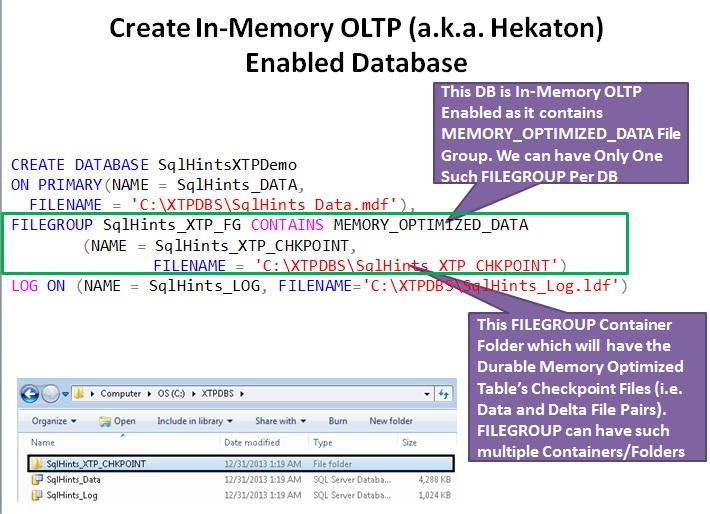The height and width of the screenshot is (514, 710).
Task: Click the Type column header
Action: [x=323, y=442]
